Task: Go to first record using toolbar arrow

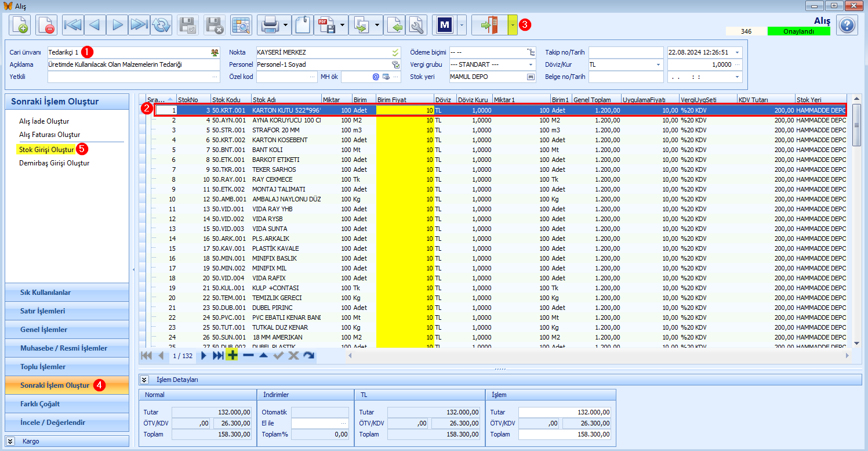Action: pos(73,25)
